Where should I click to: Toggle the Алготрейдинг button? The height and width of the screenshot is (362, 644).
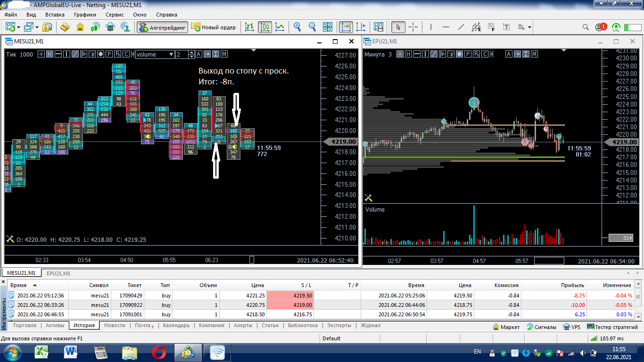coord(162,27)
